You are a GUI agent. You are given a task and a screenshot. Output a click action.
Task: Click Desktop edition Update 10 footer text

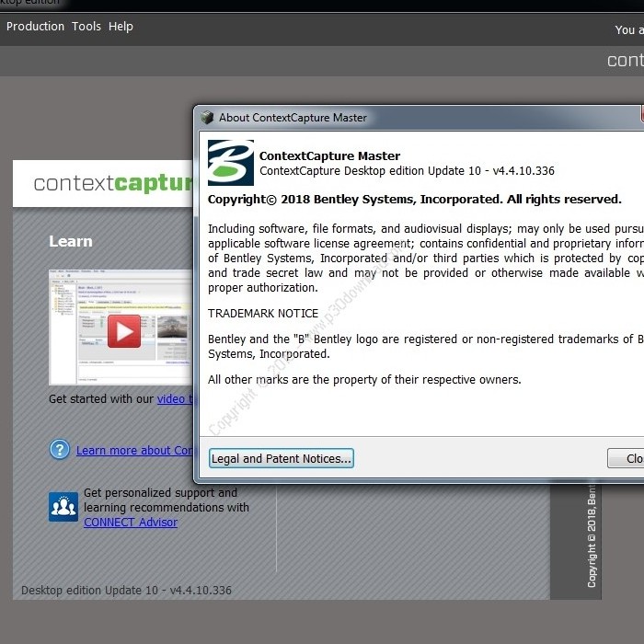[x=127, y=591]
